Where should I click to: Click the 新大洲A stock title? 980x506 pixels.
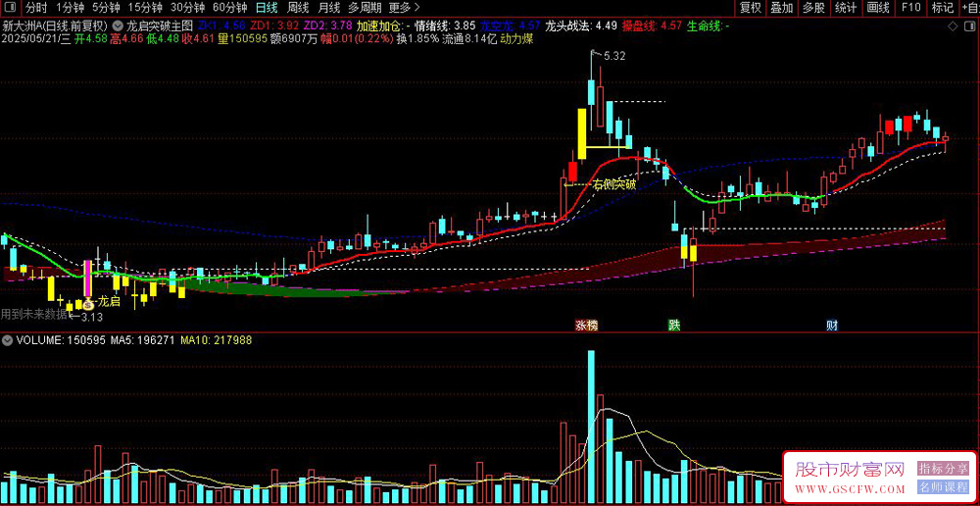54,26
